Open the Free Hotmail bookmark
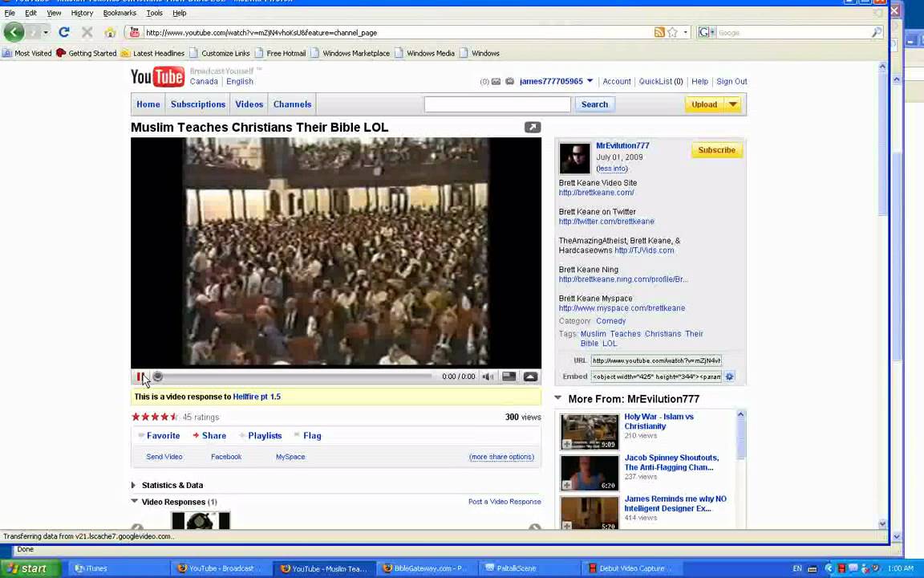Screen dimensions: 924x578 281,53
